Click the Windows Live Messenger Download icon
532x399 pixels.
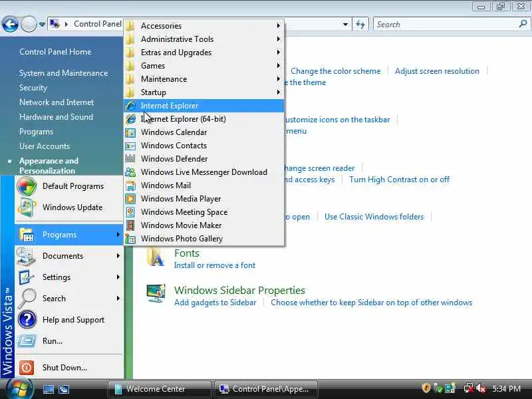130,172
